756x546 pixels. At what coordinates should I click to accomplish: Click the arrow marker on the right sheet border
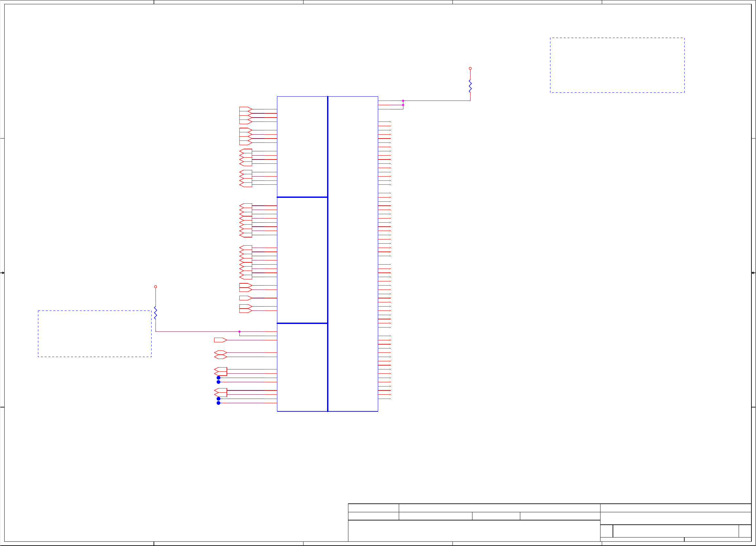(x=753, y=273)
